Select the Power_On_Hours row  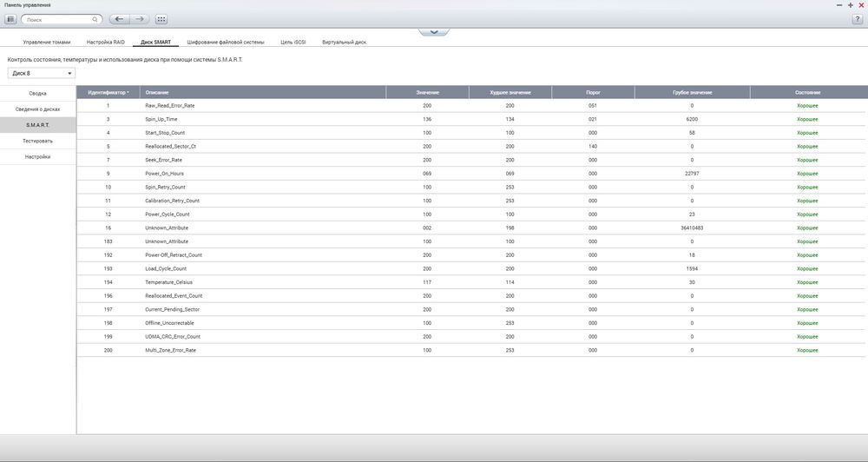[x=470, y=174]
